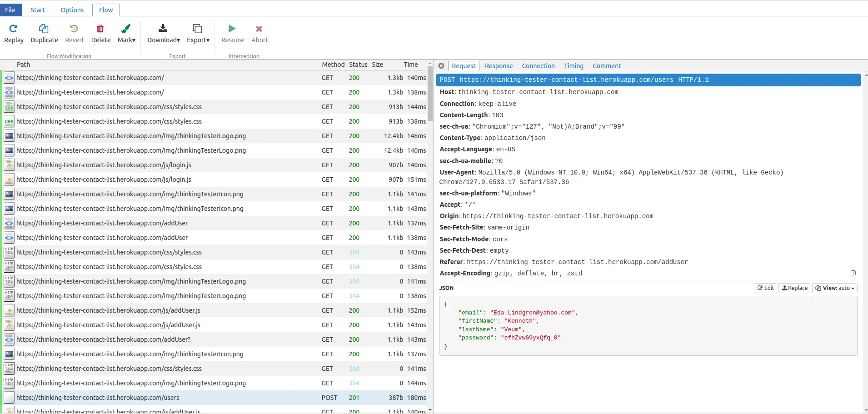Switch to the Options tab
868x414 pixels.
point(72,10)
